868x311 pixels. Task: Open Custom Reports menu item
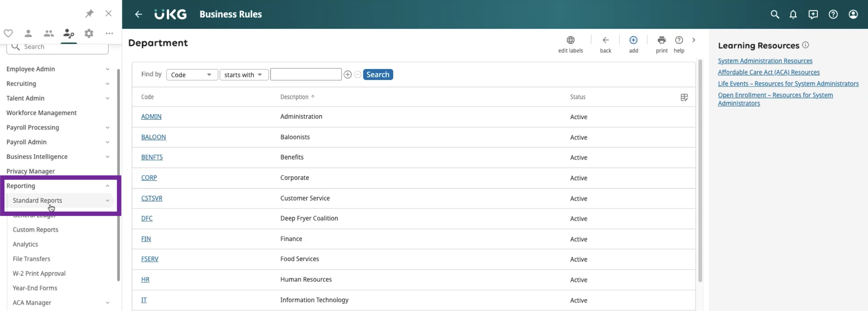point(35,230)
